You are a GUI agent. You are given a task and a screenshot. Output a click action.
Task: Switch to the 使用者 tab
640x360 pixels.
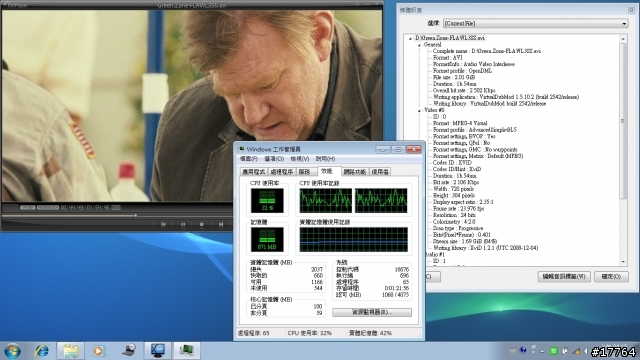coord(380,172)
